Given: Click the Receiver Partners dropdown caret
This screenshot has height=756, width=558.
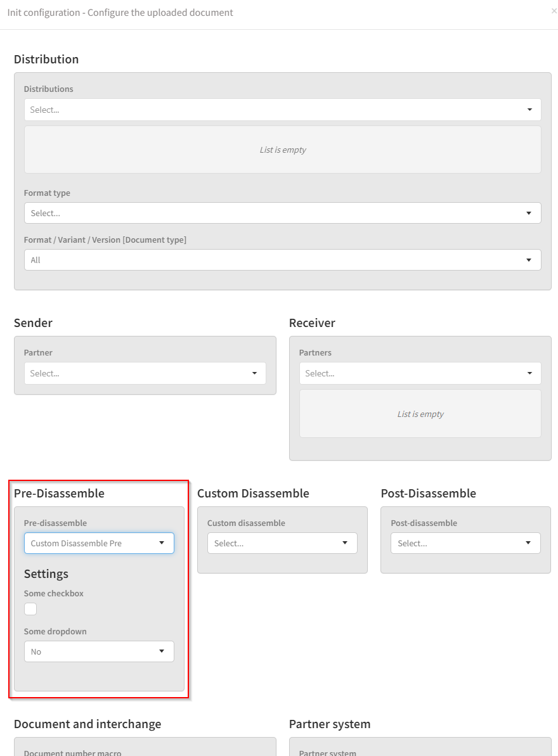Looking at the screenshot, I should (x=529, y=373).
